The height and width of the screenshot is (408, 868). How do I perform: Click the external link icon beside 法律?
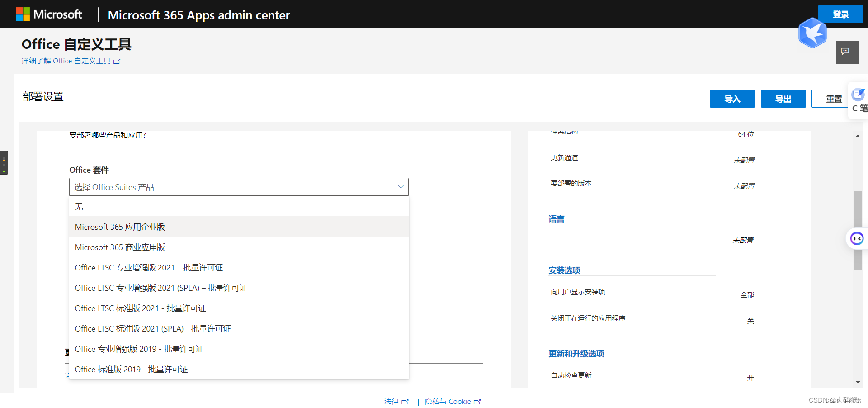point(405,402)
